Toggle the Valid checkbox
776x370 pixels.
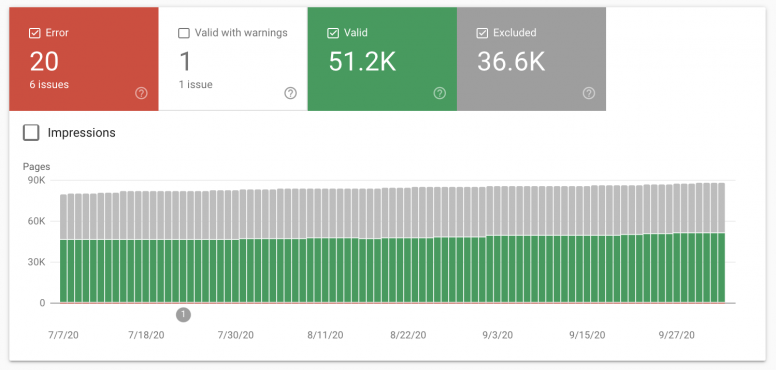[x=333, y=33]
